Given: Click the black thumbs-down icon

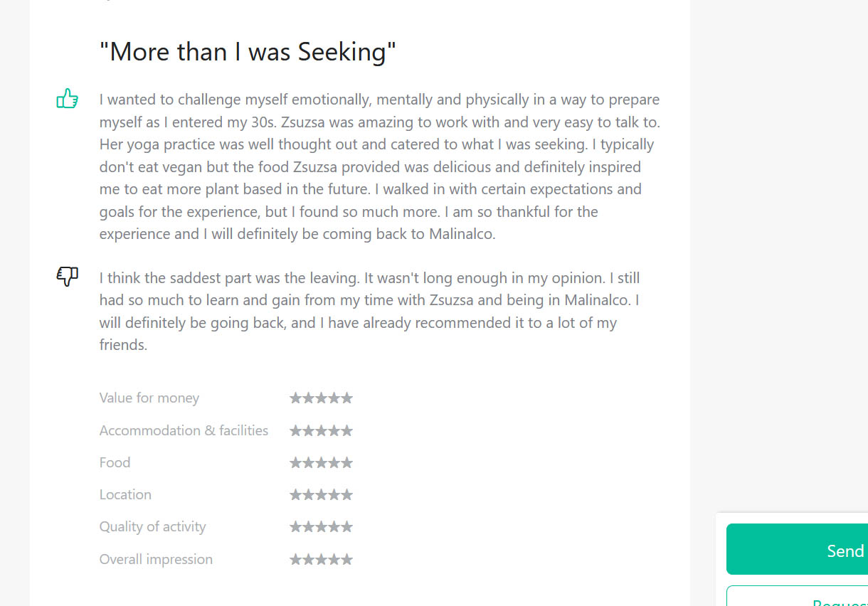Looking at the screenshot, I should point(67,277).
